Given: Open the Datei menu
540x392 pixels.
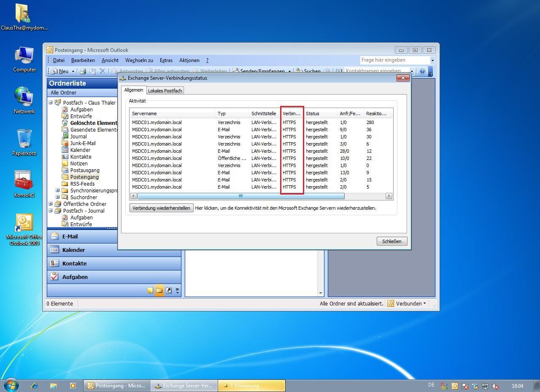Looking at the screenshot, I should pos(59,60).
